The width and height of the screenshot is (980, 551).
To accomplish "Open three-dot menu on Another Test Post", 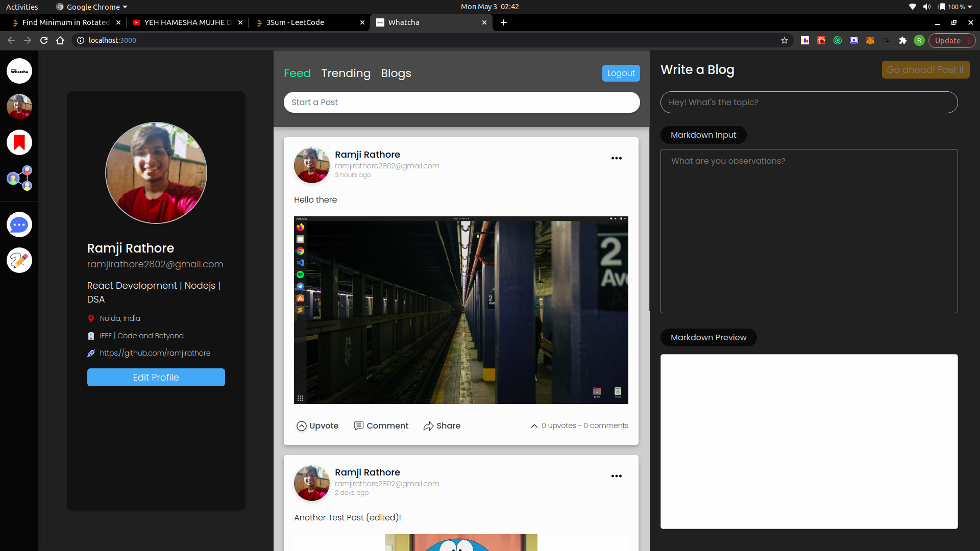I will pos(617,476).
